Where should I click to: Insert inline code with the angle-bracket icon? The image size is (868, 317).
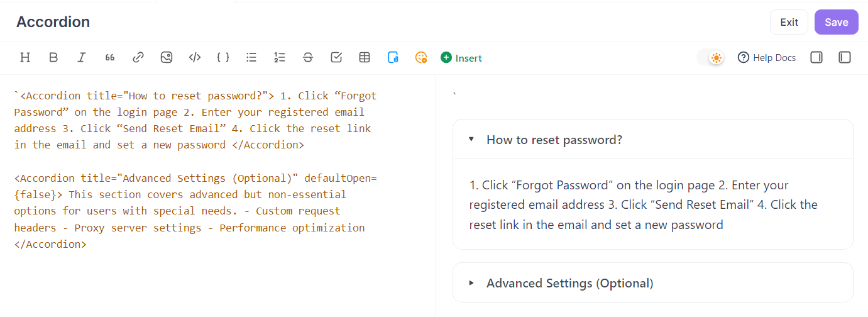coord(195,58)
